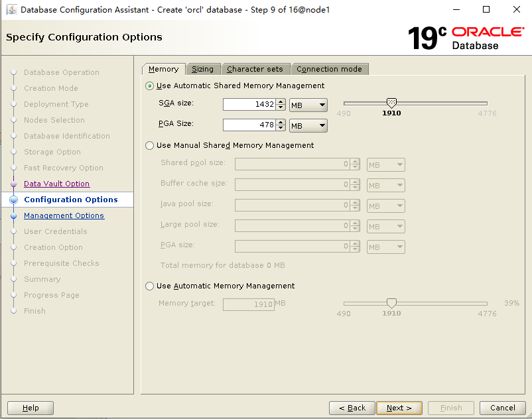Click the disabled Finish button

click(x=451, y=408)
